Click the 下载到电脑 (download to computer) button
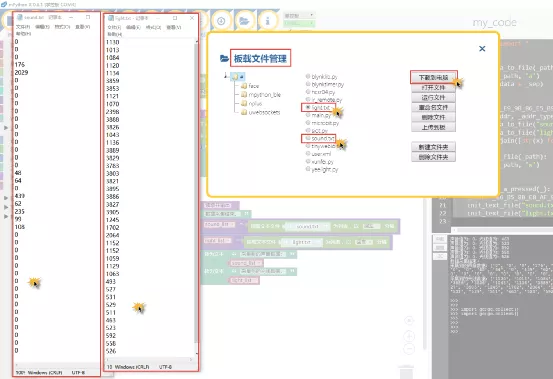 pos(433,77)
